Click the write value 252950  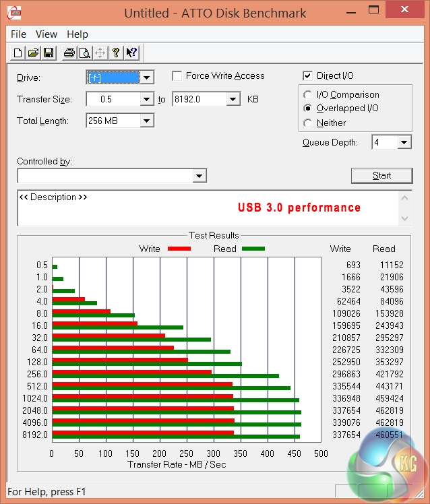pyautogui.click(x=346, y=362)
